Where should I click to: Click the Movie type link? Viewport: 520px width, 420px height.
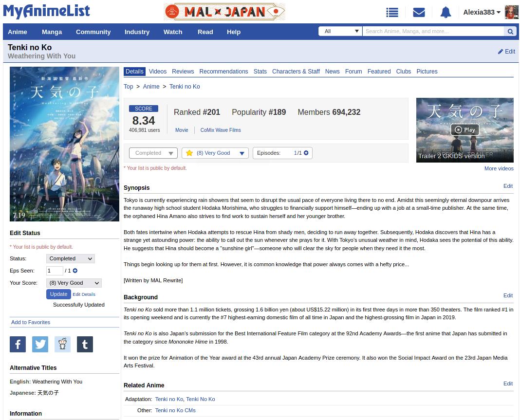click(x=182, y=130)
